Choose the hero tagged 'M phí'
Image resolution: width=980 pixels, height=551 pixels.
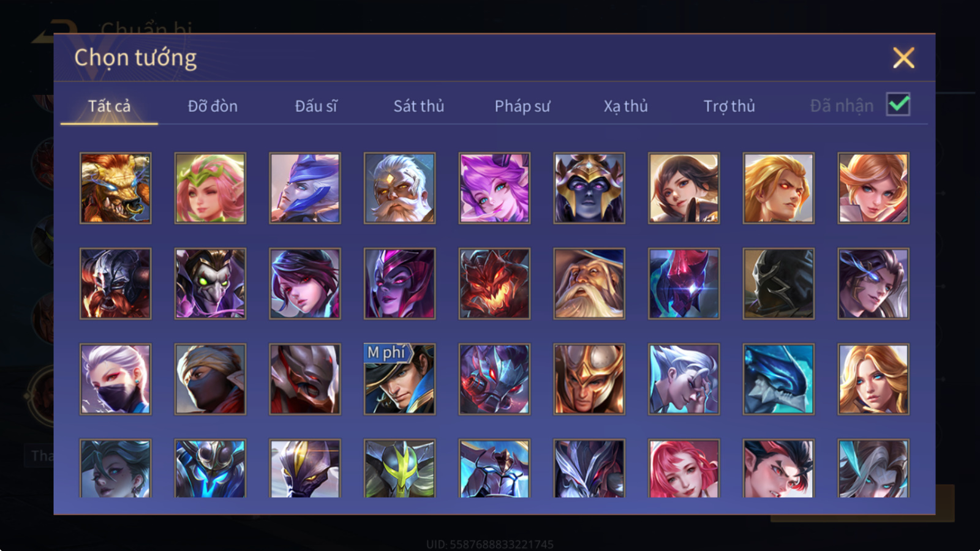pyautogui.click(x=399, y=379)
